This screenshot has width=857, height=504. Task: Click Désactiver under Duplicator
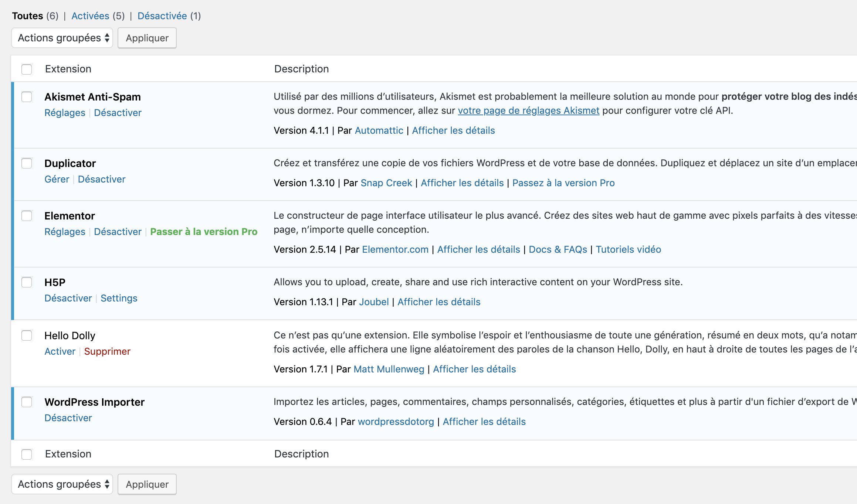pos(102,179)
